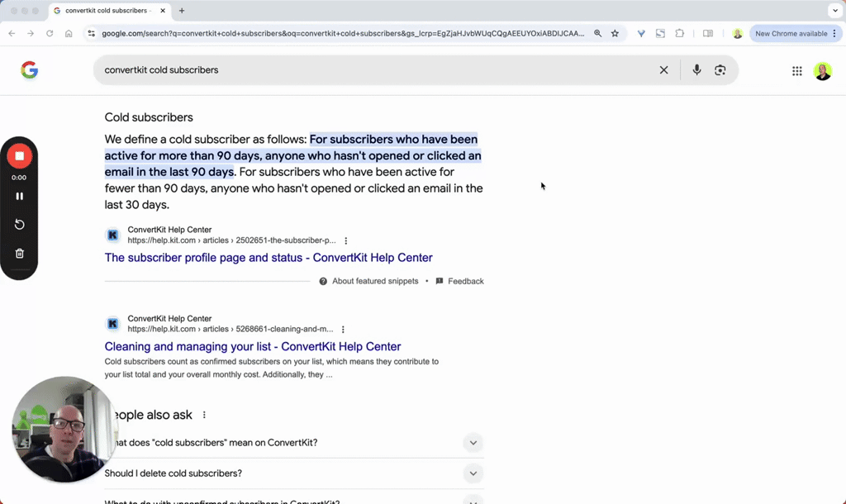
Task: Click ConvertKit favicon of featured snippet
Action: click(x=112, y=235)
